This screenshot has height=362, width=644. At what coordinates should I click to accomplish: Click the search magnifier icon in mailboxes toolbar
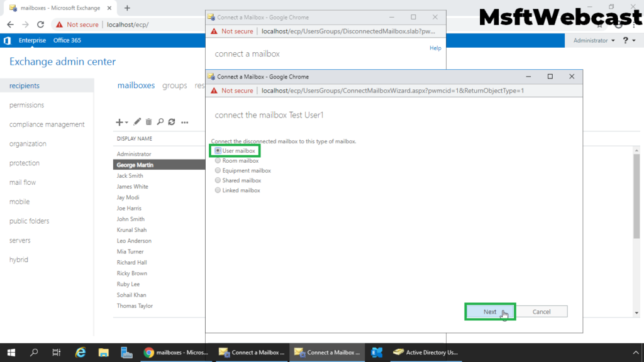pyautogui.click(x=160, y=122)
